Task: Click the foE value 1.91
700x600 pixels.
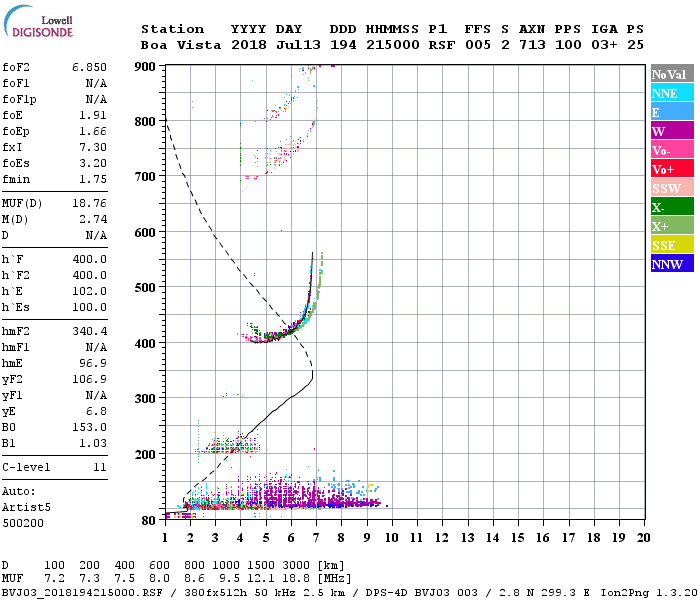Action: (x=93, y=115)
